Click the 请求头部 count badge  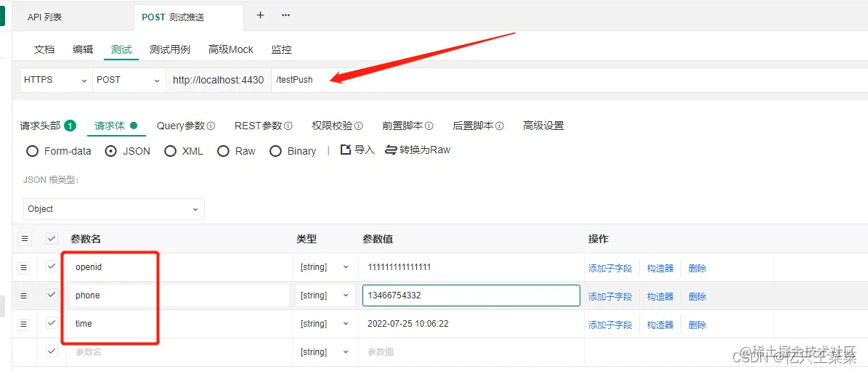(70, 126)
